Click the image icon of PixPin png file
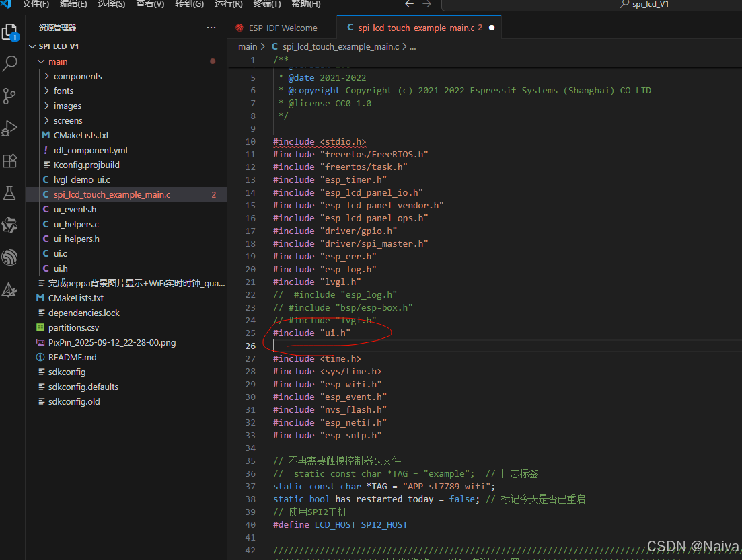This screenshot has width=742, height=560. (x=40, y=342)
